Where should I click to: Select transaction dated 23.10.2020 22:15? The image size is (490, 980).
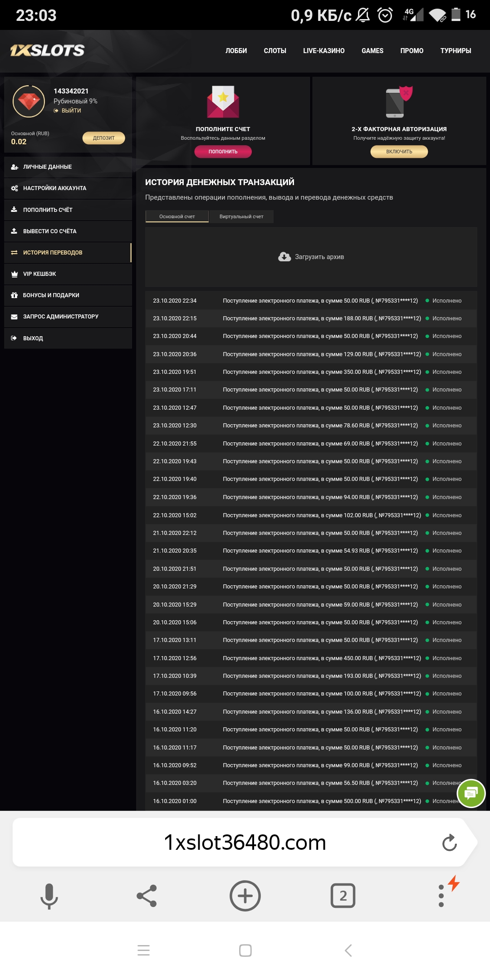(311, 318)
